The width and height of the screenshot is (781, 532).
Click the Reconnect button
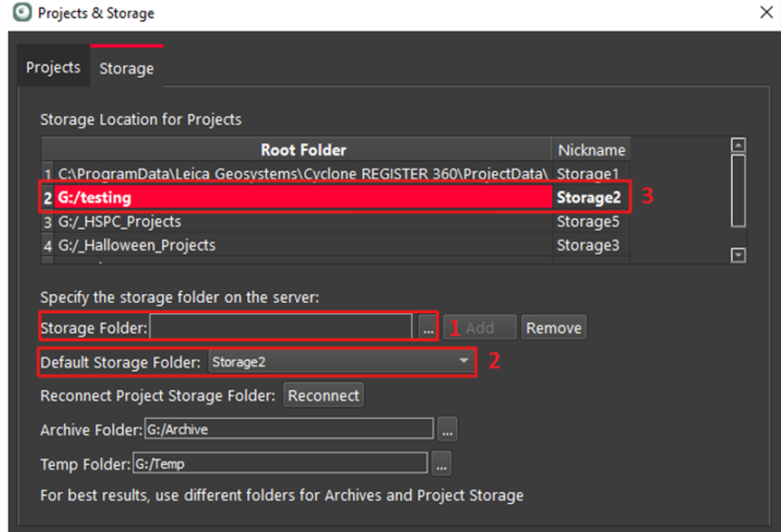(324, 395)
